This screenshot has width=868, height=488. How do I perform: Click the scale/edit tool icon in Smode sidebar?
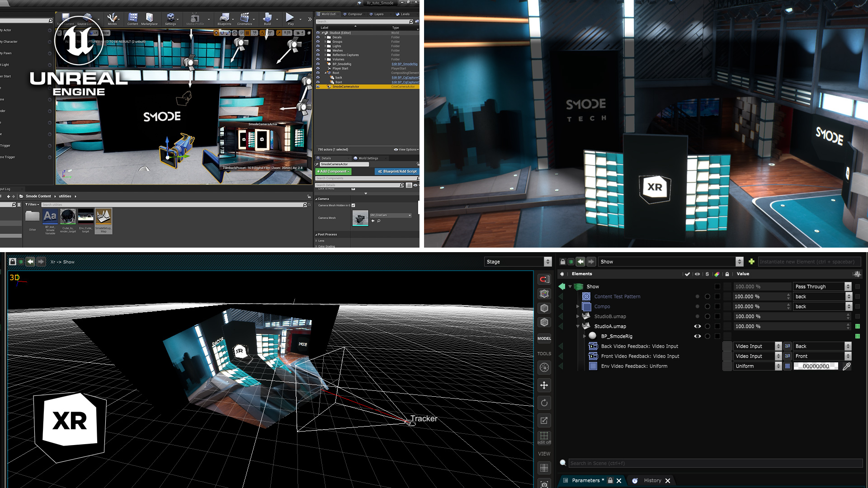(544, 421)
